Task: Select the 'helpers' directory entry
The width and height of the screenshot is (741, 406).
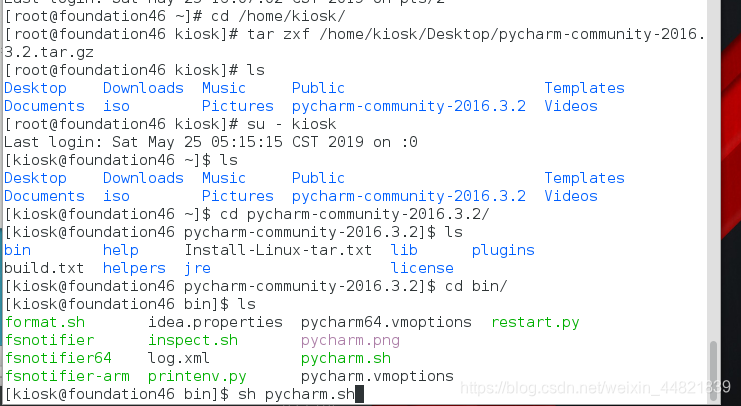Action: [x=134, y=268]
